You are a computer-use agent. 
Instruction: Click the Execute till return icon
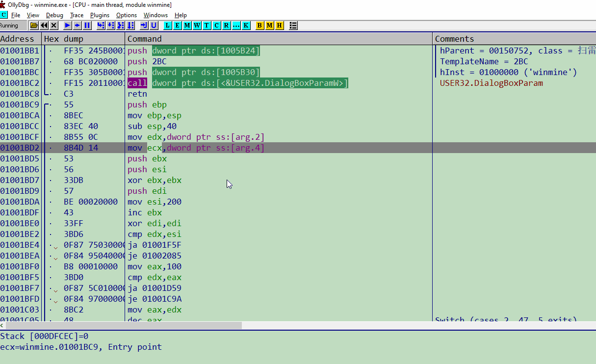click(144, 25)
